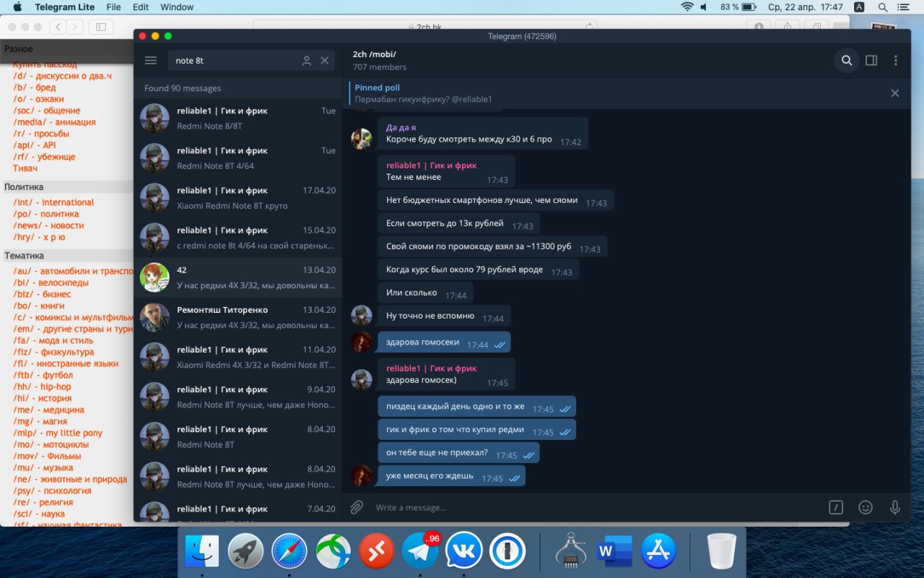The height and width of the screenshot is (578, 924).
Task: Click message 'уже месяц его ждешь'
Action: 451,476
